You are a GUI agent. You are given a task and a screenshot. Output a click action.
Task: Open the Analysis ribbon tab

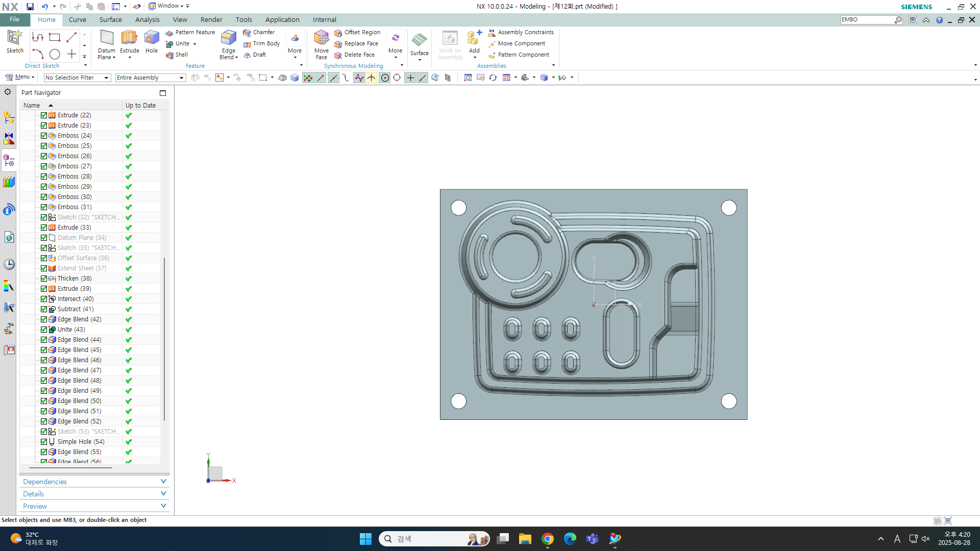[147, 19]
